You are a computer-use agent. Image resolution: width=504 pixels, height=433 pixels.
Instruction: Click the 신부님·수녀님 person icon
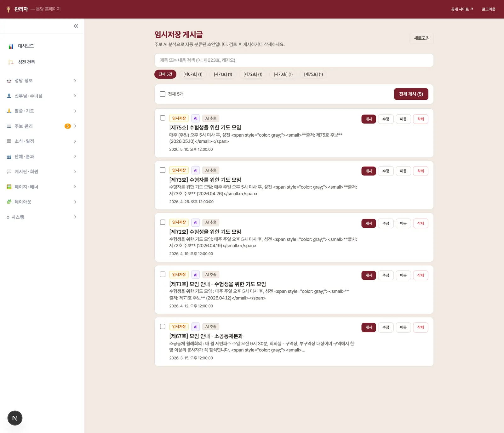coord(9,96)
